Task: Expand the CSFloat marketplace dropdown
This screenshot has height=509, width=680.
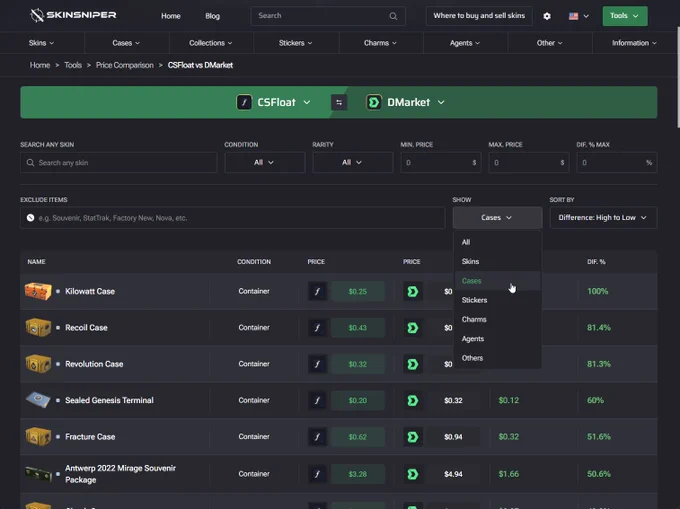Action: click(274, 102)
